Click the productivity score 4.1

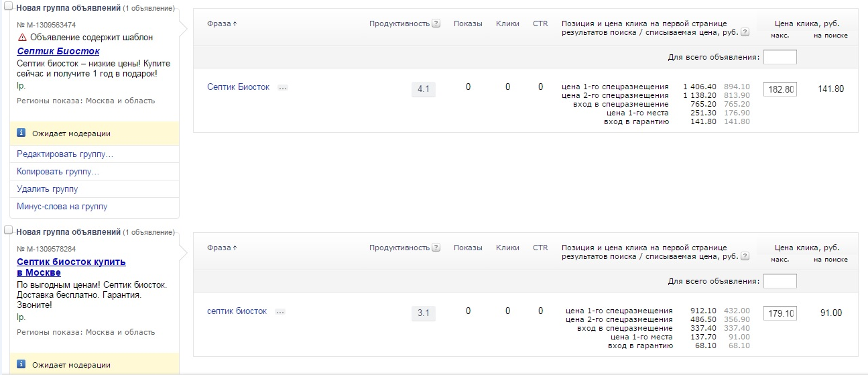(424, 89)
